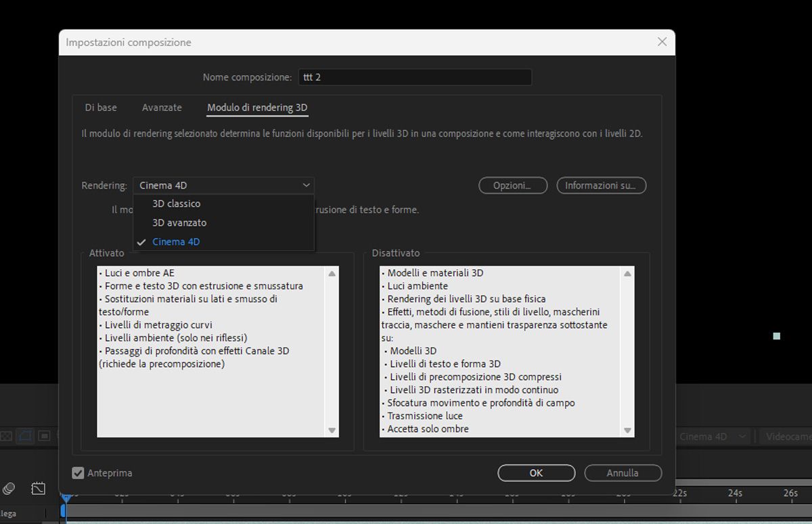
Task: Confirm composition settings with OK
Action: 536,473
